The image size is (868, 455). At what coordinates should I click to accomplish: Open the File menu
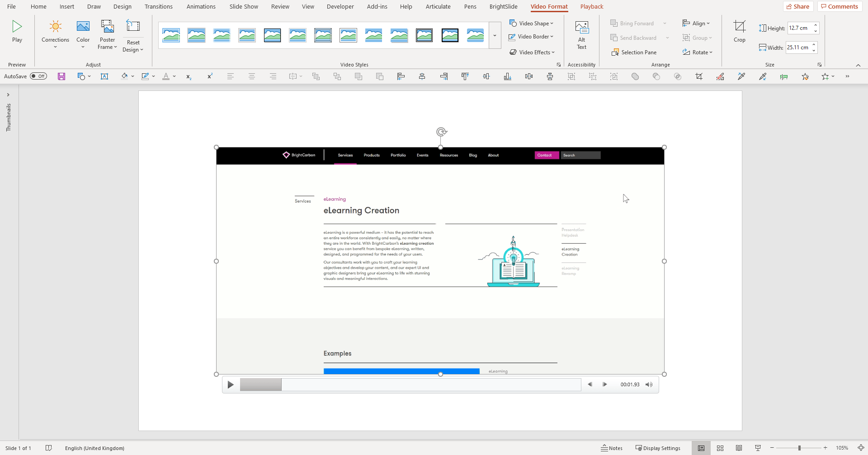coord(11,6)
